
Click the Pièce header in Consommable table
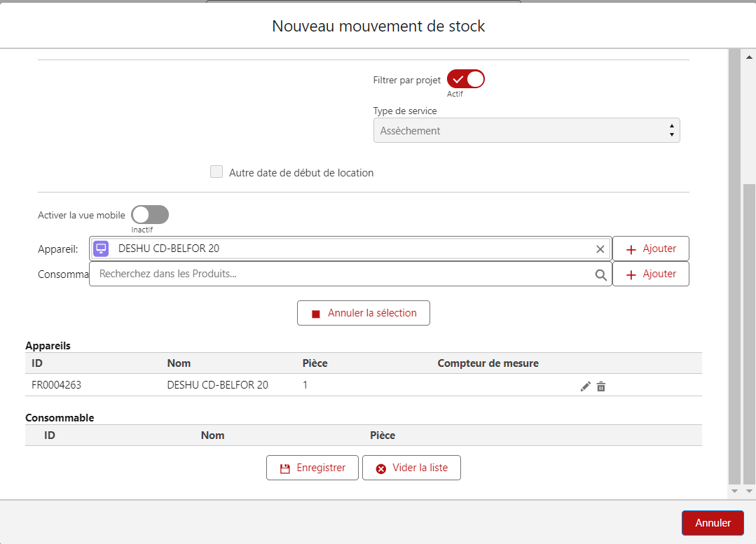click(x=383, y=435)
